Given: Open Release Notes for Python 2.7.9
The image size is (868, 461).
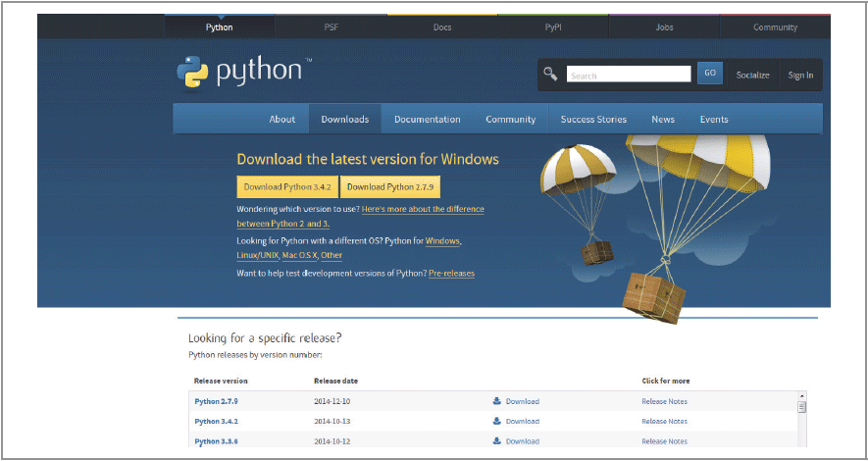Looking at the screenshot, I should pos(664,402).
